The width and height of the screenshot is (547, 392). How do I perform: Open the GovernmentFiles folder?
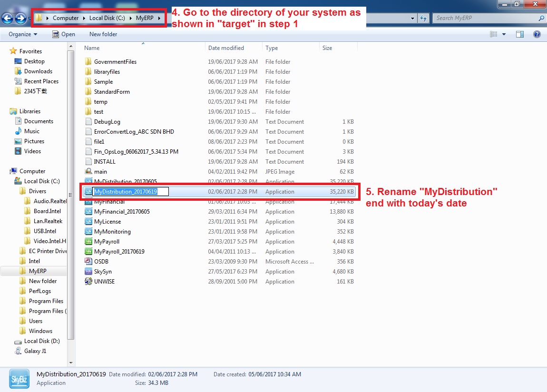pos(115,62)
